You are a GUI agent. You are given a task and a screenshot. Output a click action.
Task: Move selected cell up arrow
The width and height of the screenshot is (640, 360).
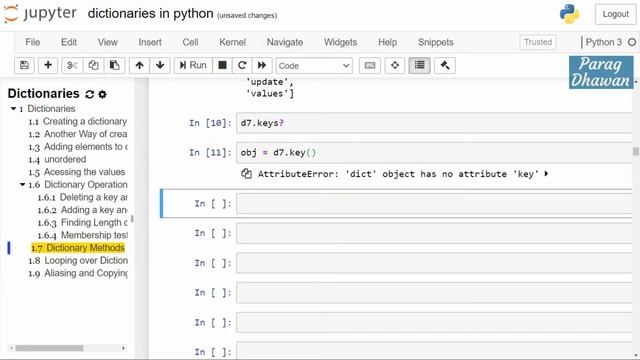coord(140,65)
